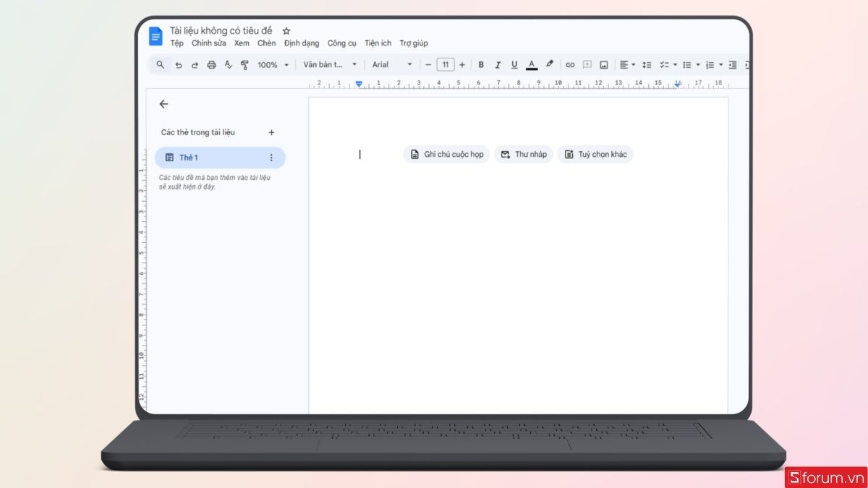Open bulleted list options arrow
Viewport: 868px width, 488px height.
pos(698,65)
